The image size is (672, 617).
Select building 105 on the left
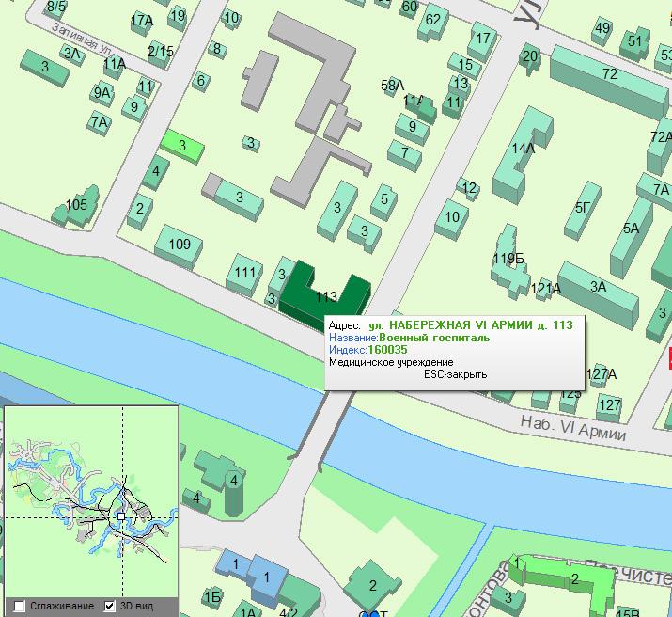tap(76, 205)
